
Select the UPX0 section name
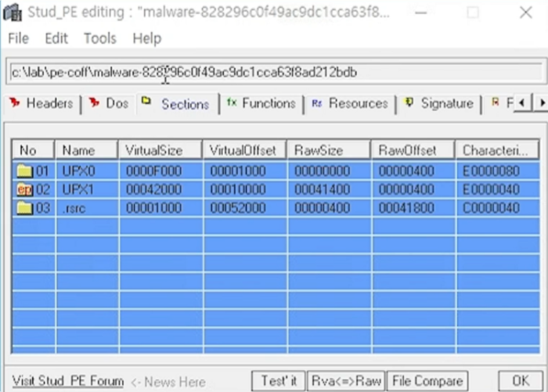pos(78,171)
